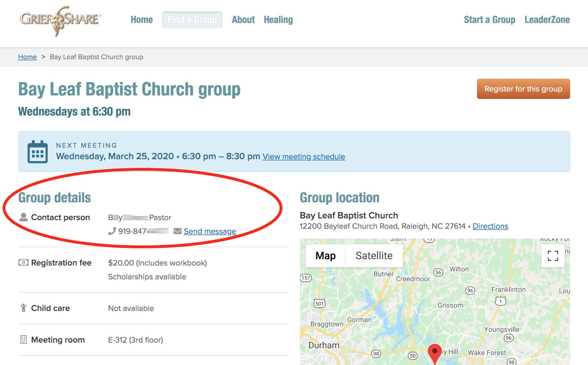The image size is (588, 365).
Task: Click the person icon beside Contact person
Action: pos(24,217)
